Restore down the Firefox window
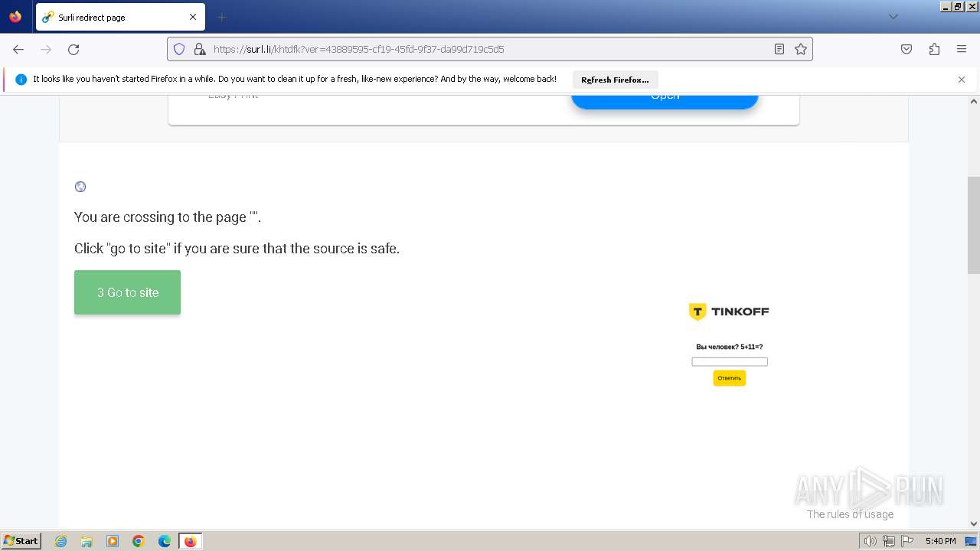980x551 pixels. 958,6
